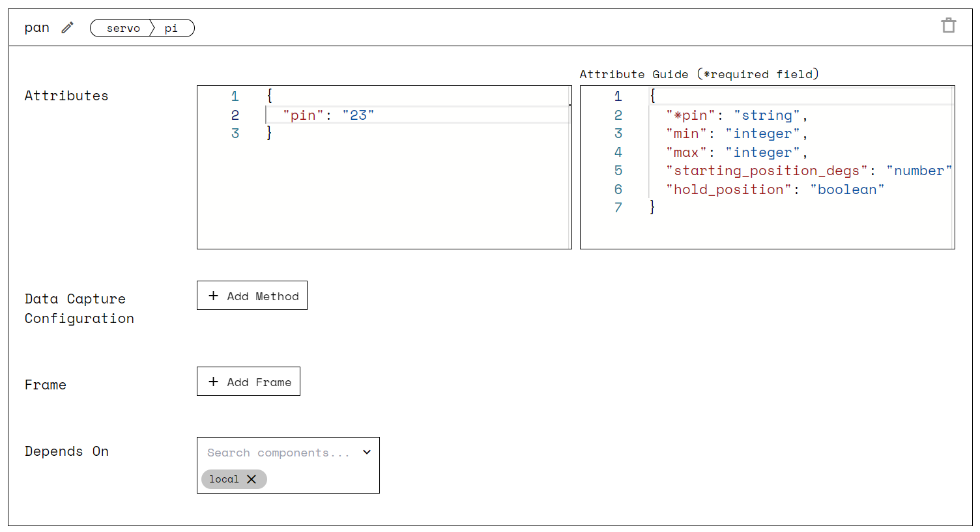Click the Search components text field
Screen dimensions: 980x532
pyautogui.click(x=274, y=452)
